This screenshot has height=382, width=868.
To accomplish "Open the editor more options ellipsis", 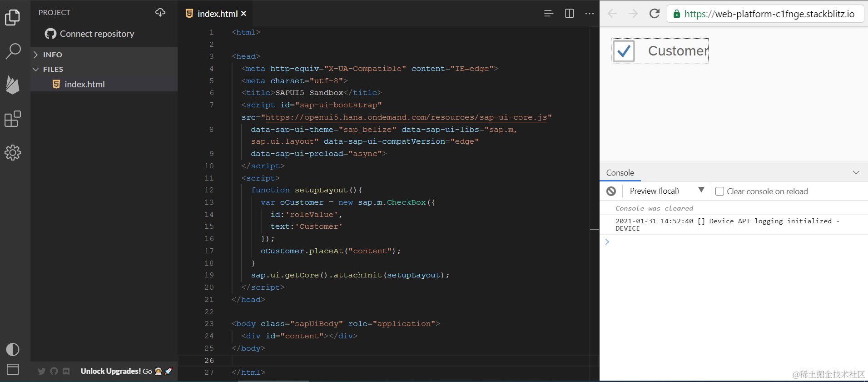I will pyautogui.click(x=590, y=14).
